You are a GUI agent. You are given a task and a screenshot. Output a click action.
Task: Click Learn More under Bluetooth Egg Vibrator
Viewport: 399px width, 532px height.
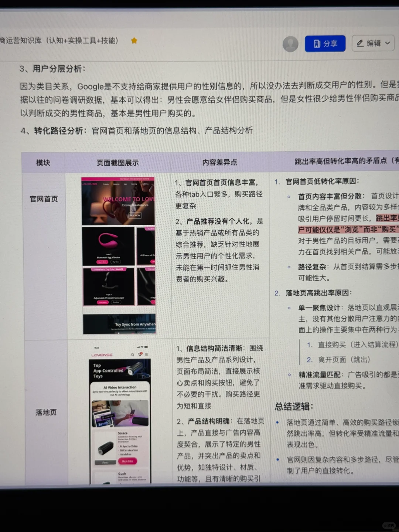click(102, 262)
